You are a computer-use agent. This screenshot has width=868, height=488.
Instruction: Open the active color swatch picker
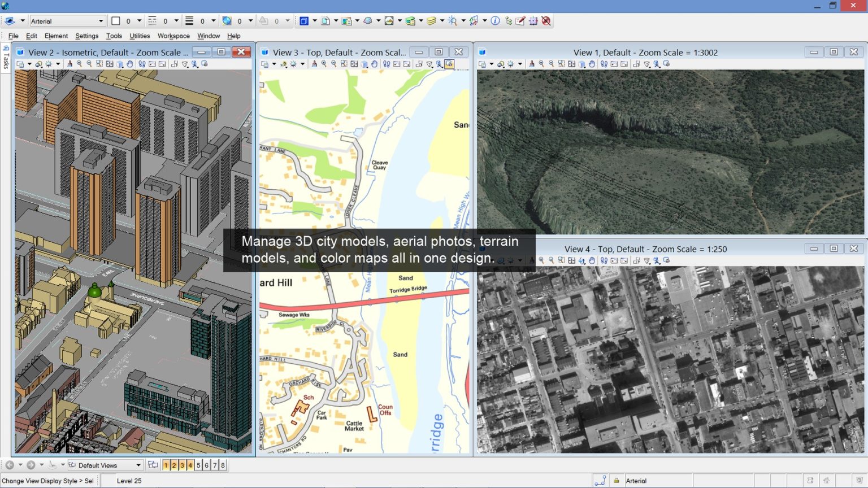tap(115, 21)
